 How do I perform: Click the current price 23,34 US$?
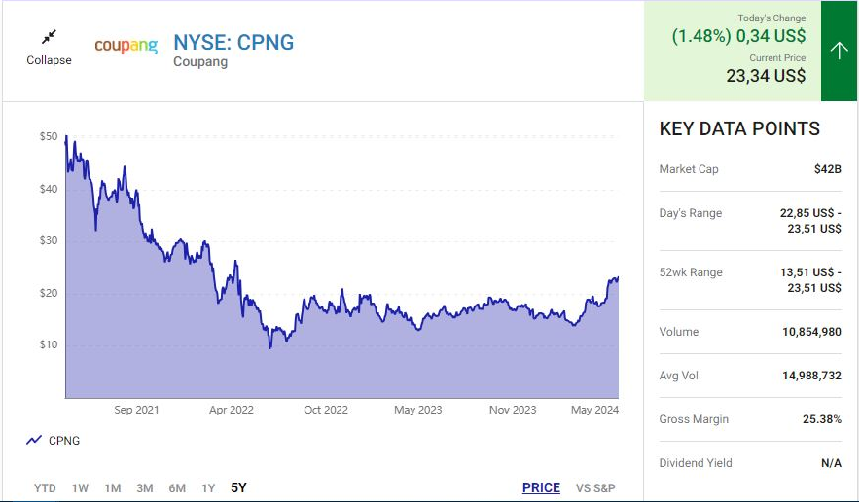tap(766, 76)
